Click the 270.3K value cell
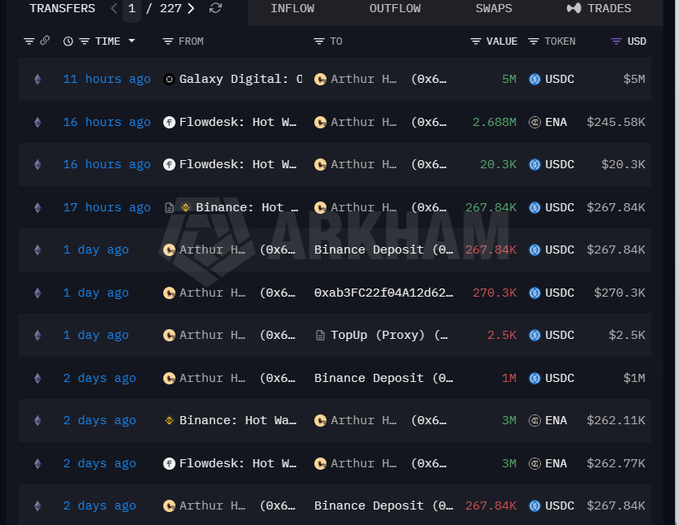 tap(495, 293)
